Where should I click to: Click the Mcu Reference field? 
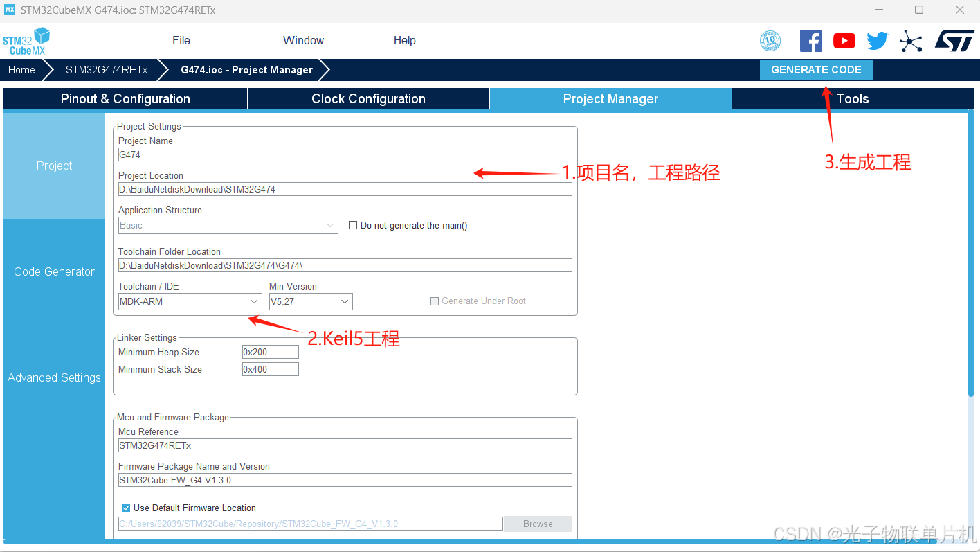[x=345, y=445]
